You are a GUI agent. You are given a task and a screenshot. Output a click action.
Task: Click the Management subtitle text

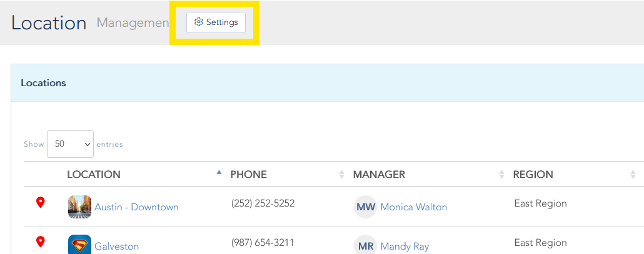133,23
